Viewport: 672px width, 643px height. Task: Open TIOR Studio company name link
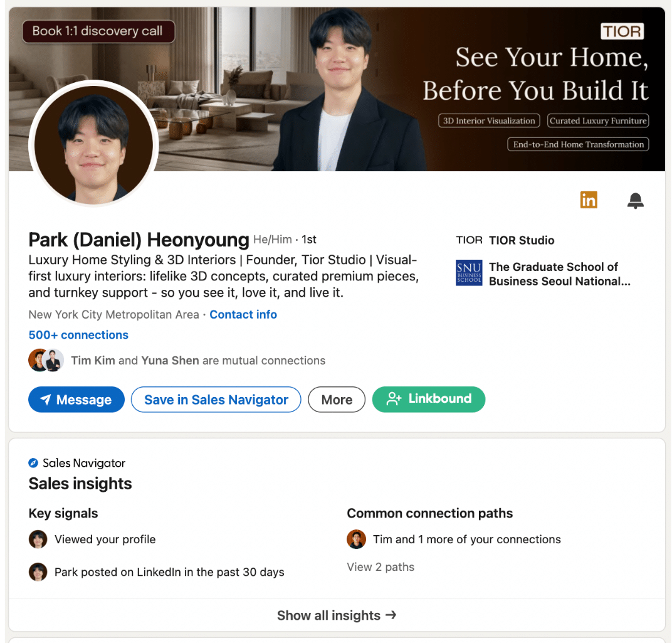click(522, 240)
